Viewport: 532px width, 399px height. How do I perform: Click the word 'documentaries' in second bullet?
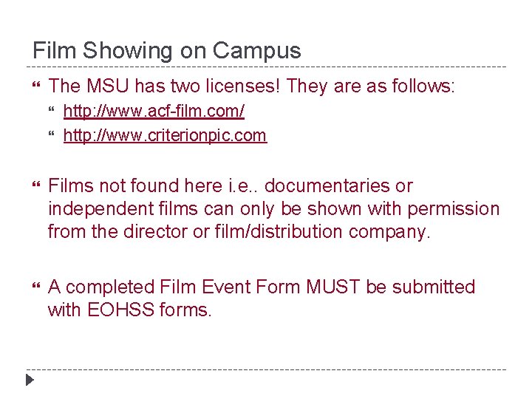coord(327,185)
